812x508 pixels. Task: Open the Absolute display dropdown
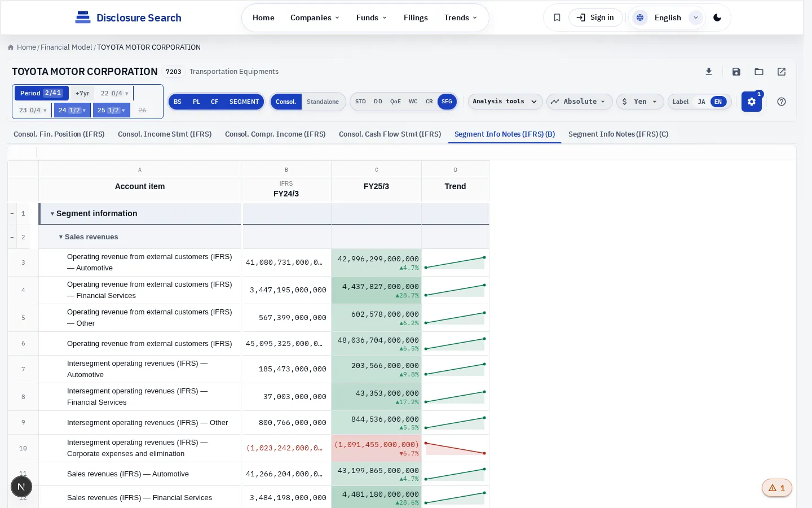(x=579, y=102)
